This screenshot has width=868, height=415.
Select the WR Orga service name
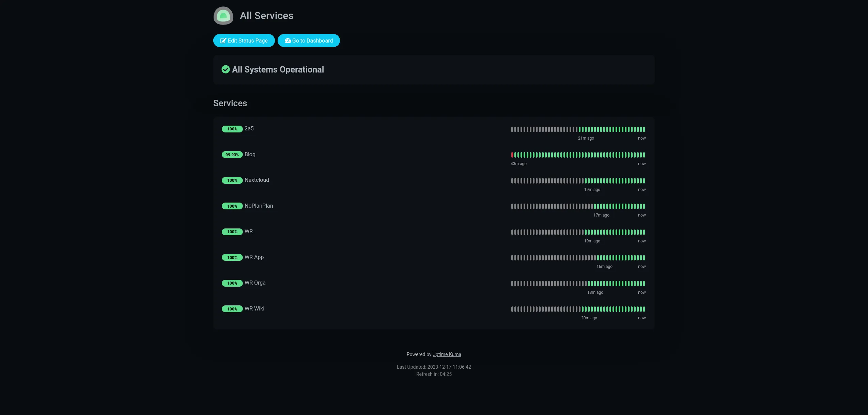click(255, 283)
